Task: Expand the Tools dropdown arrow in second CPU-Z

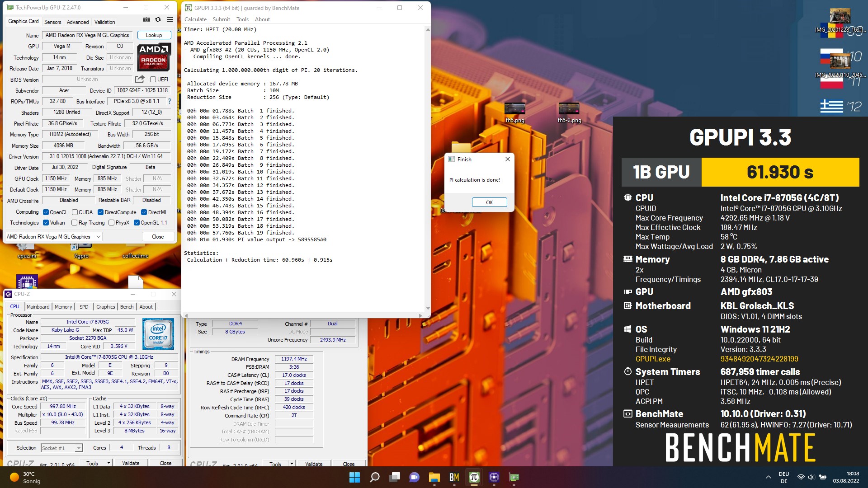Action: tap(292, 464)
